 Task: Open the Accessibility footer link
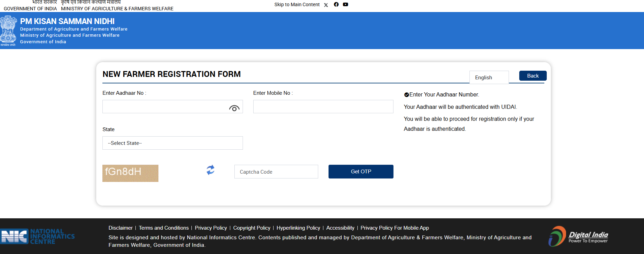(340, 228)
